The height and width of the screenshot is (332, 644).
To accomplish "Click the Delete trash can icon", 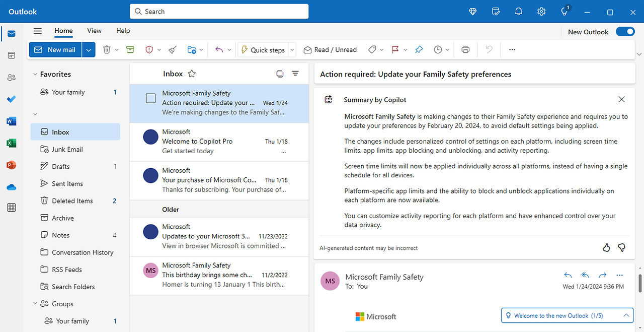I will coord(107,49).
